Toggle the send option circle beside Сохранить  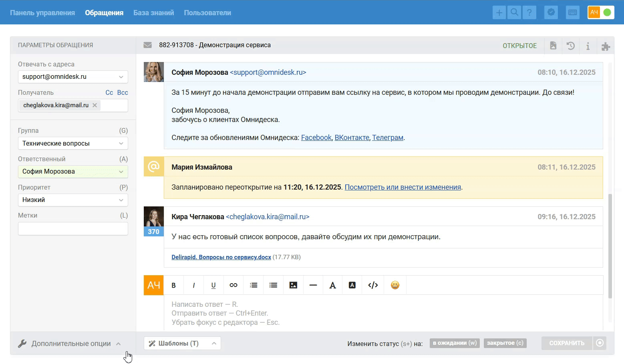click(600, 343)
